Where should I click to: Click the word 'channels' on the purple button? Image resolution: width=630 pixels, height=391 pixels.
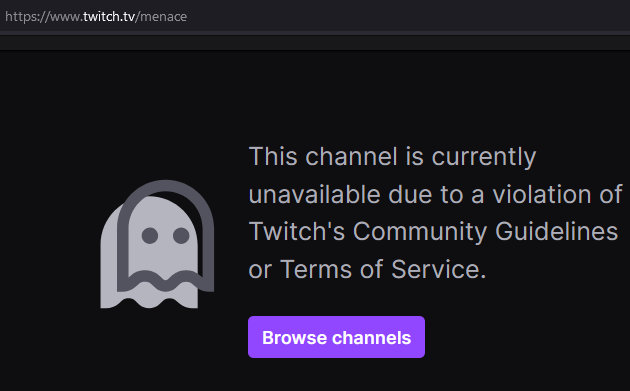[x=371, y=338]
